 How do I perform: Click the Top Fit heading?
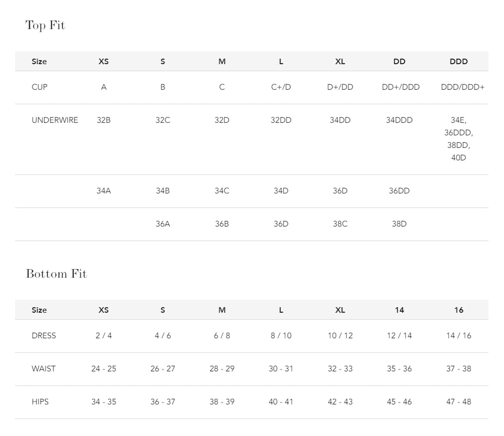point(45,25)
